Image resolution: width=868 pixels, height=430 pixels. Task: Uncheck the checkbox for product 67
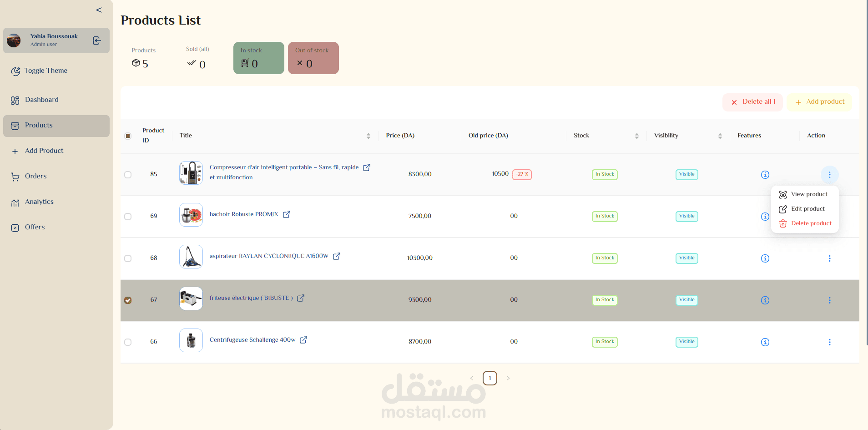coord(128,300)
